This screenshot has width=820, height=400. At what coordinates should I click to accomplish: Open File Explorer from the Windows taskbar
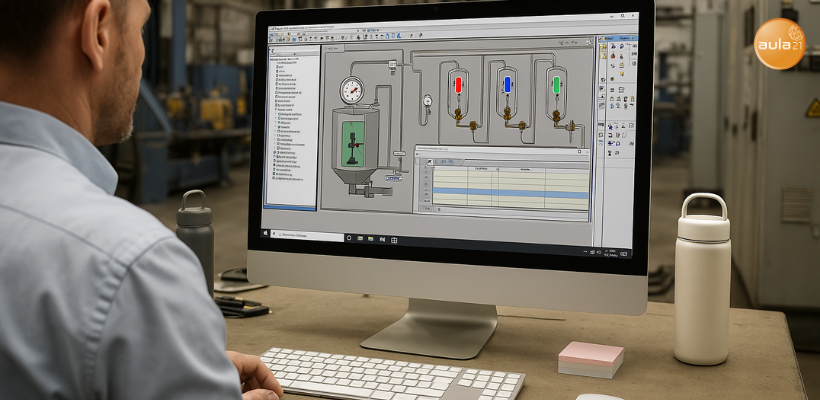tap(360, 238)
